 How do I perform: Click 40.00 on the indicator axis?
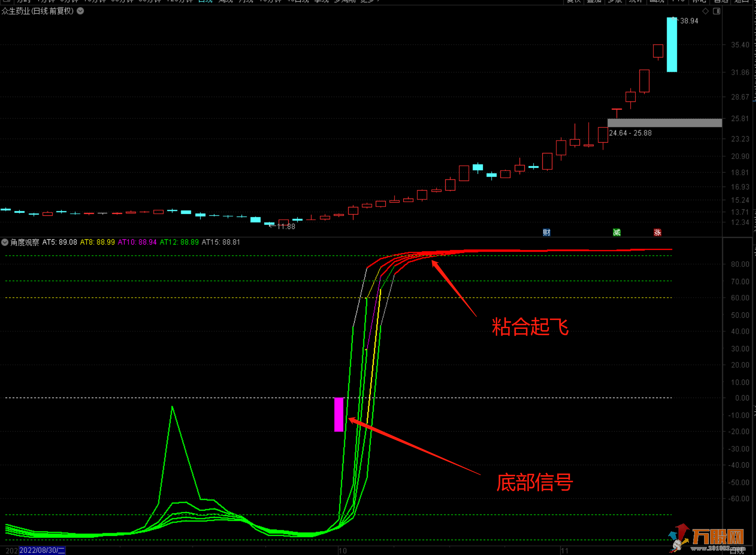pyautogui.click(x=740, y=331)
